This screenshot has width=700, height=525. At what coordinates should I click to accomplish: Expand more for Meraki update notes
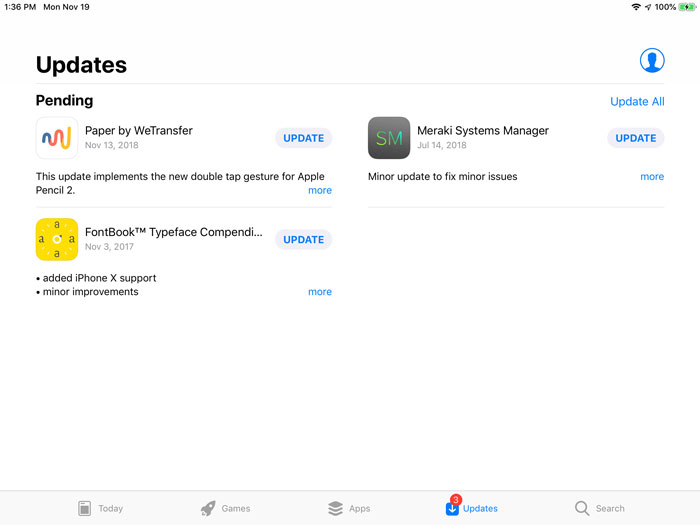click(x=652, y=177)
